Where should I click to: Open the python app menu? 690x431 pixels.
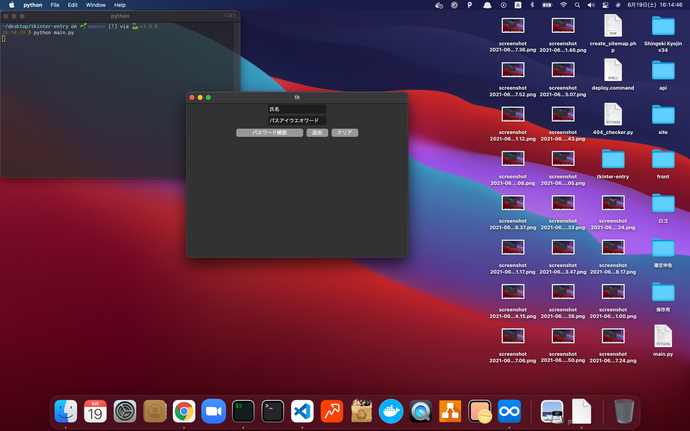click(x=33, y=5)
